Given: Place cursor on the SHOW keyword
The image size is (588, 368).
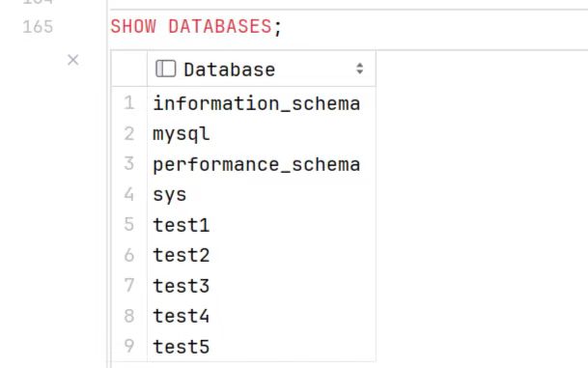Looking at the screenshot, I should coord(133,27).
